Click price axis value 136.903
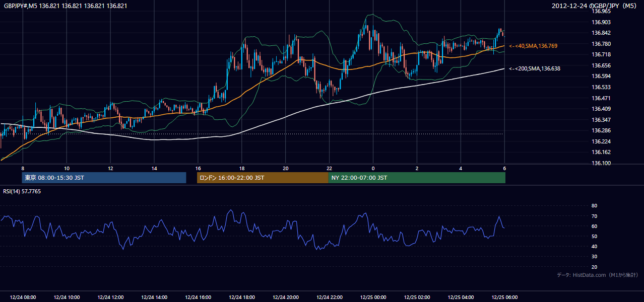This screenshot has width=644, height=302. pos(601,22)
